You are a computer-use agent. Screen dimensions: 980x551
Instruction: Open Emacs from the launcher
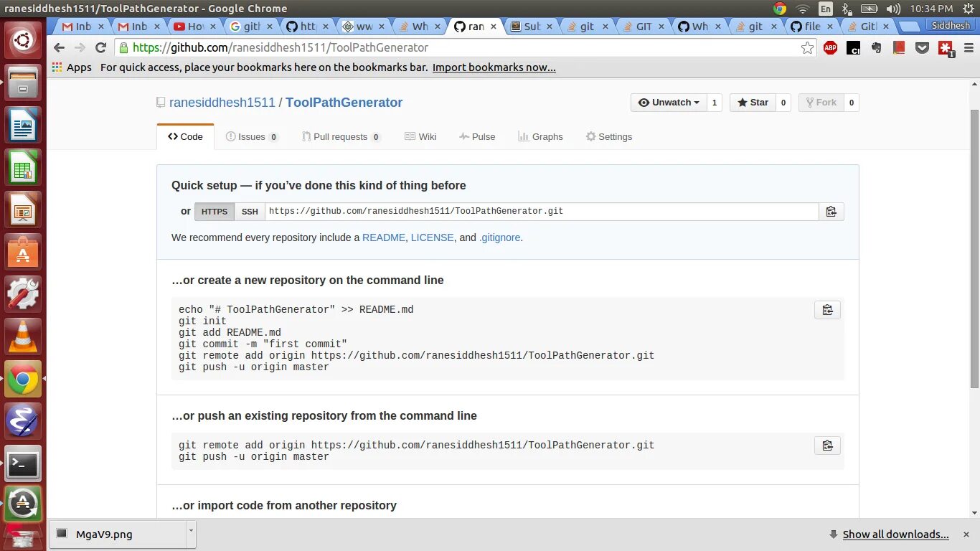click(23, 421)
